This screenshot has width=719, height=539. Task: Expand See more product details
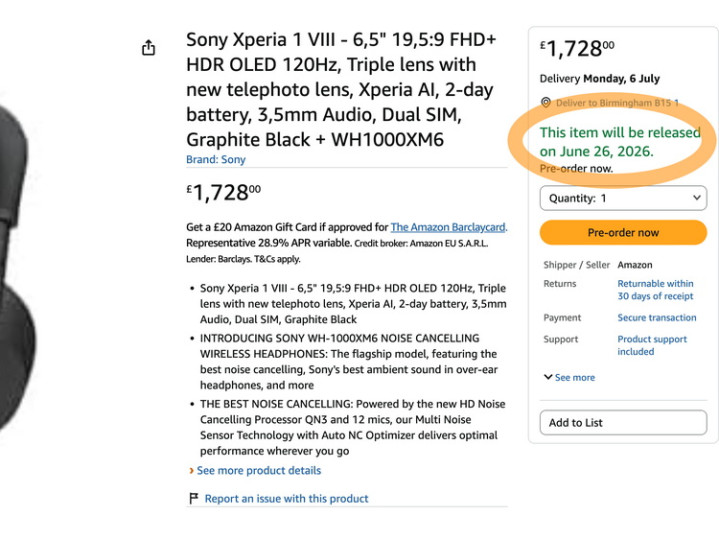pyautogui.click(x=259, y=471)
